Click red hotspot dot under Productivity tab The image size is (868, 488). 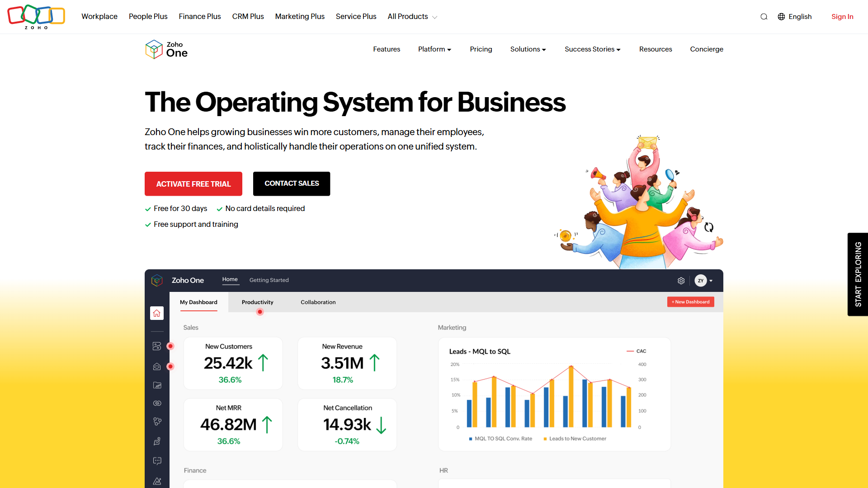click(260, 312)
